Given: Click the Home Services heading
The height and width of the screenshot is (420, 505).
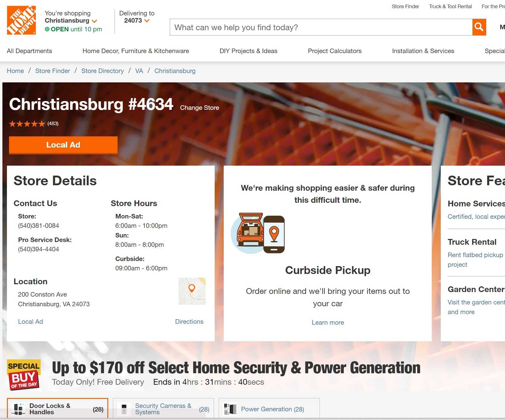Looking at the screenshot, I should tap(476, 204).
